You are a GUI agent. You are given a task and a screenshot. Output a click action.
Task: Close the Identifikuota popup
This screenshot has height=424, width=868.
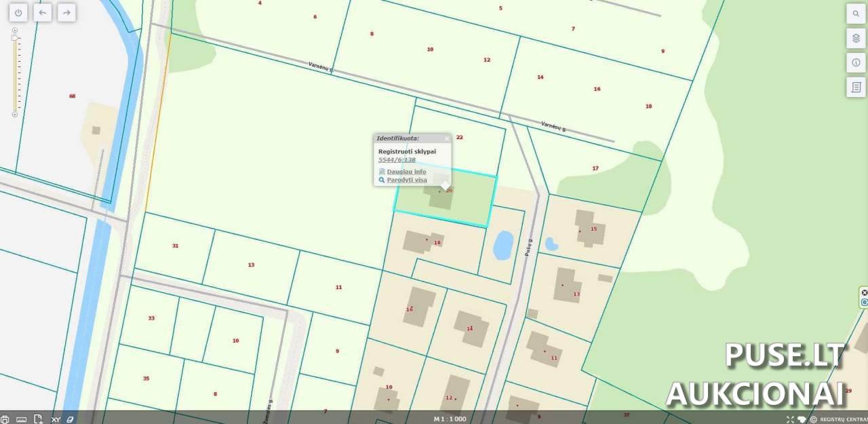[x=446, y=138]
